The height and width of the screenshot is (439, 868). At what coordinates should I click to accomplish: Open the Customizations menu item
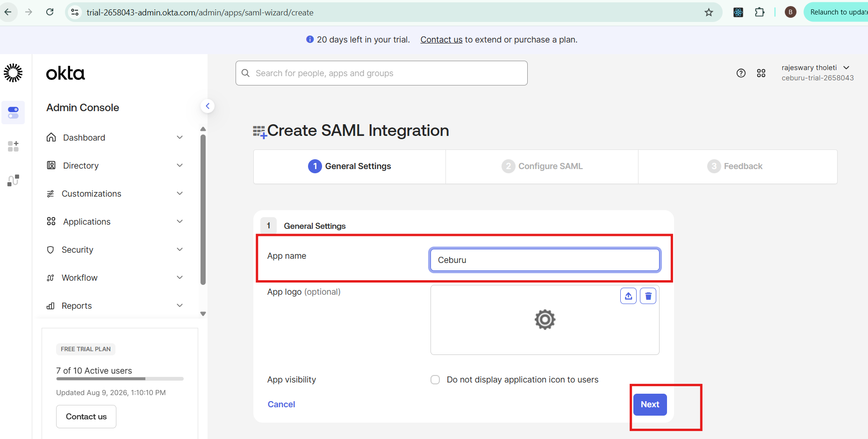[x=92, y=194]
